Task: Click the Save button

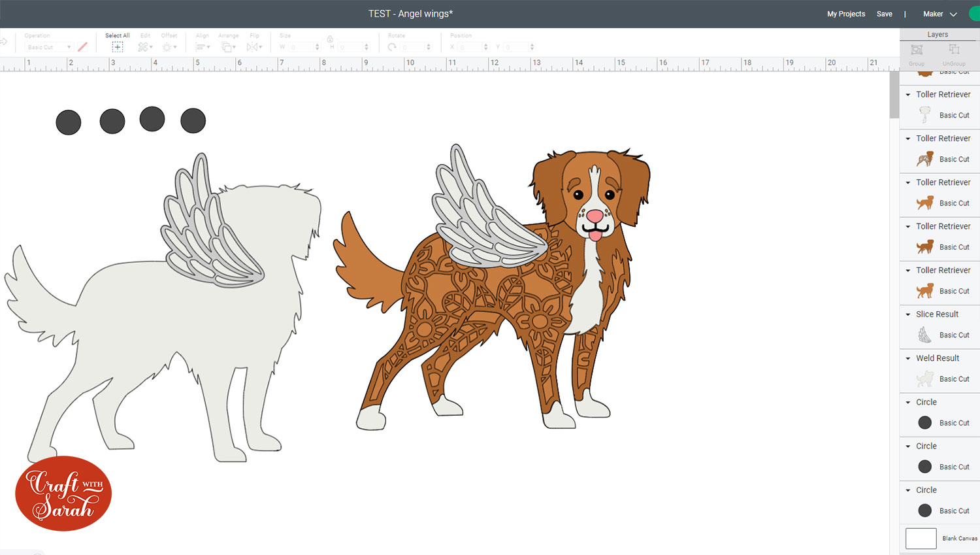Action: point(884,14)
